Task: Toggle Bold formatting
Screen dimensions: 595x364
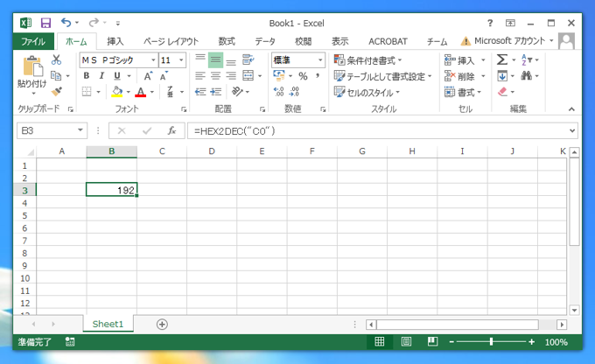Action: [x=87, y=76]
